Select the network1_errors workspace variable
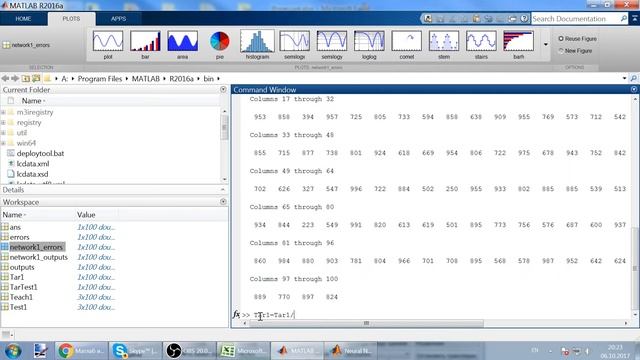640x360 pixels. (x=36, y=247)
